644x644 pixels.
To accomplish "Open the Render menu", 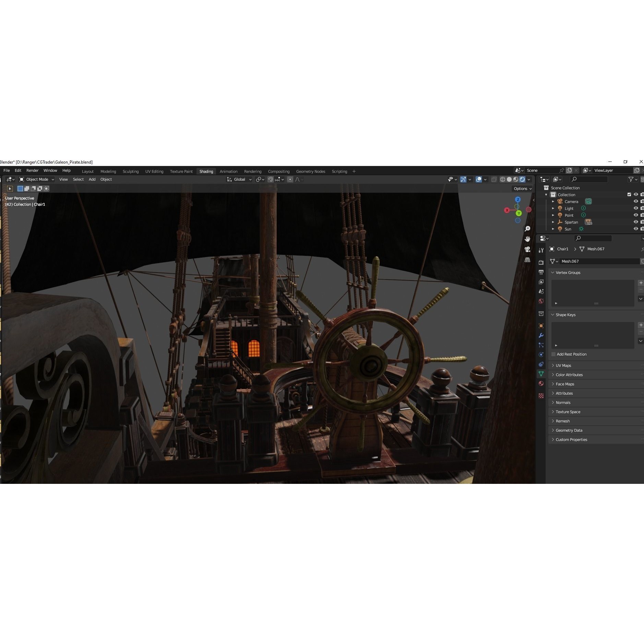I will pyautogui.click(x=33, y=170).
